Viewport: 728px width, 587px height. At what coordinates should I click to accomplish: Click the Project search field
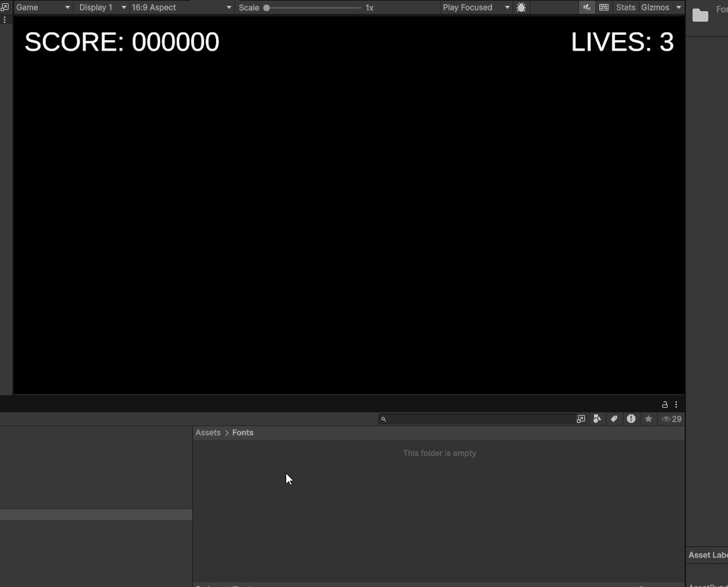[x=477, y=419]
